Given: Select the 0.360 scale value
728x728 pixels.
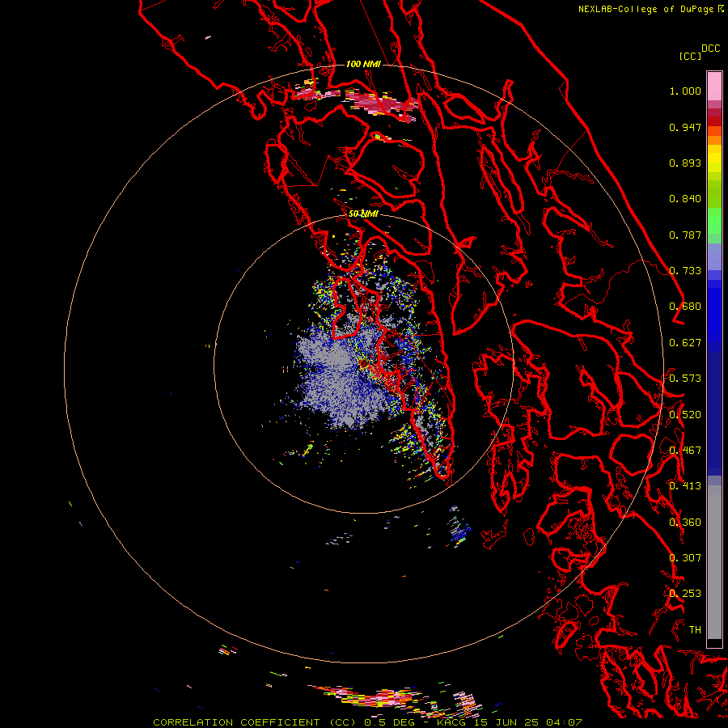Looking at the screenshot, I should coord(685,523).
